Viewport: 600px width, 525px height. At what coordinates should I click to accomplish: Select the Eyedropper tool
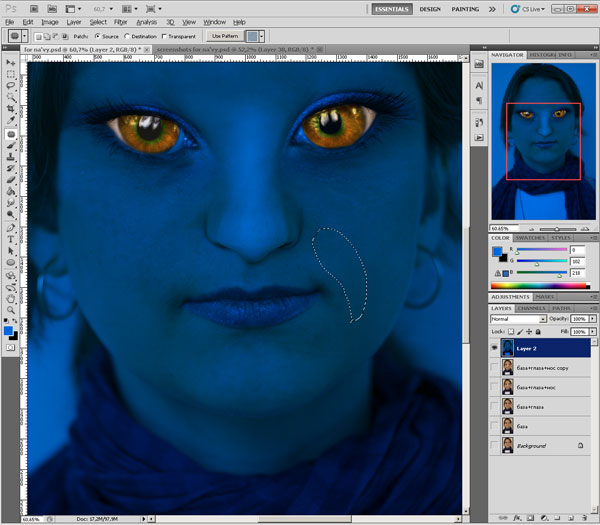click(11, 121)
